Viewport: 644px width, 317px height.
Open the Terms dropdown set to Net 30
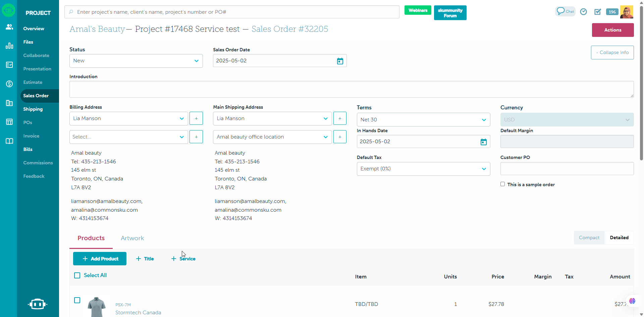pos(423,120)
